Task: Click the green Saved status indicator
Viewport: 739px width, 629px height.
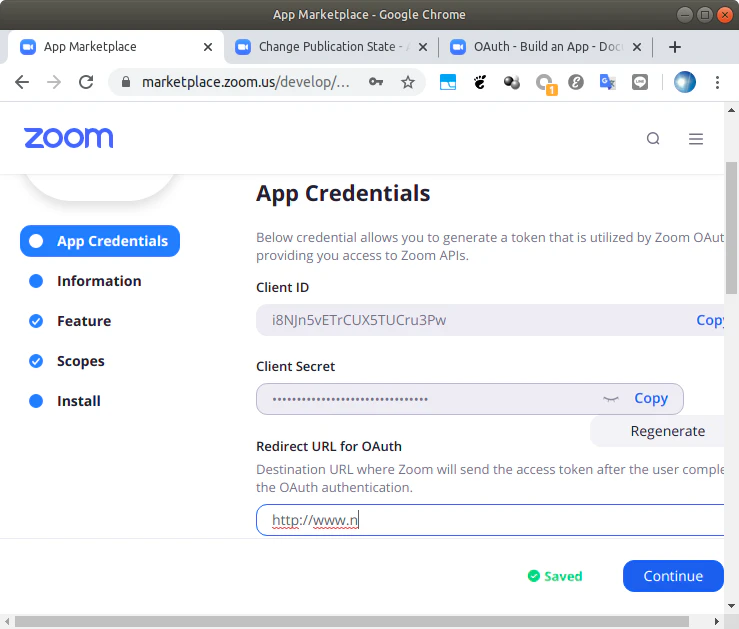Action: pyautogui.click(x=555, y=576)
